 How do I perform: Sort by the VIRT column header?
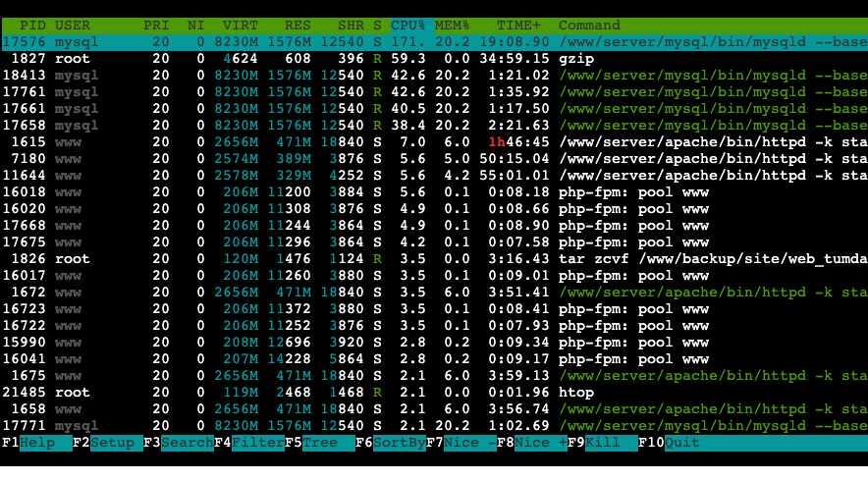[x=241, y=26]
